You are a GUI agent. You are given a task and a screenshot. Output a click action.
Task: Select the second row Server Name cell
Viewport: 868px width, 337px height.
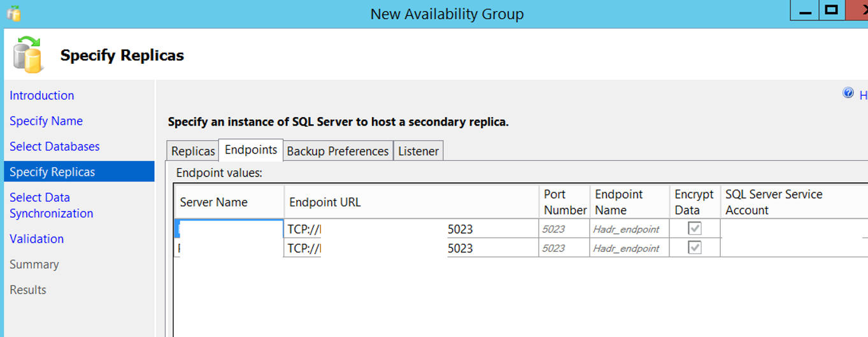[x=229, y=248]
